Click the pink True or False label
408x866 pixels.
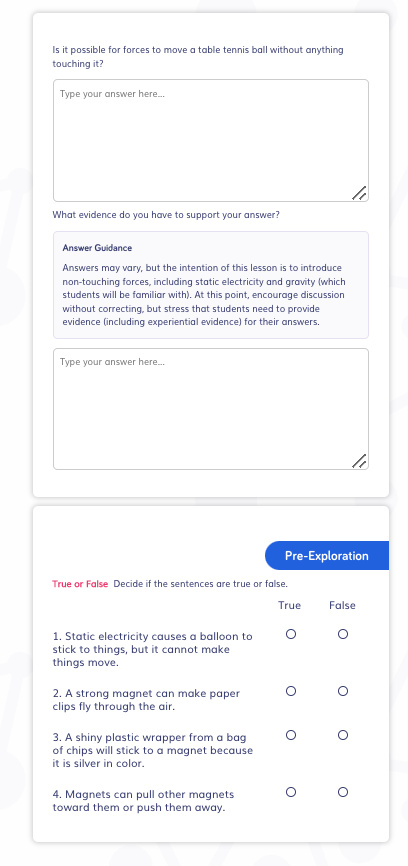click(80, 584)
